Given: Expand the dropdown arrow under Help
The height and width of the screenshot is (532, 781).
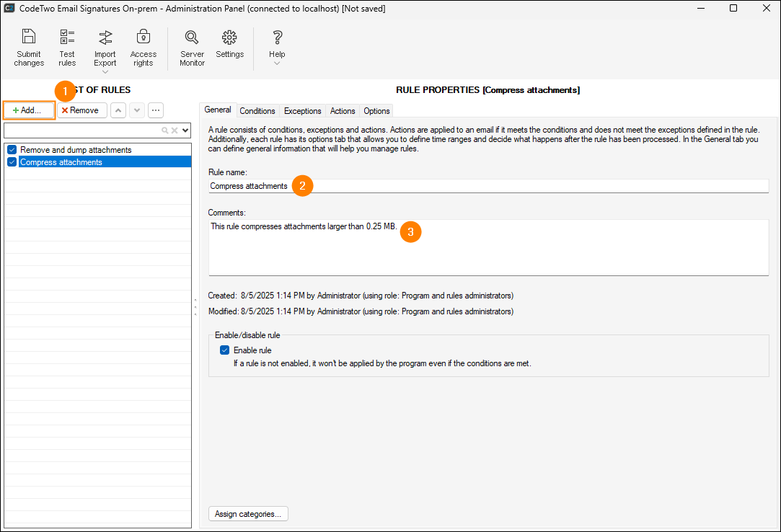Looking at the screenshot, I should point(277,63).
